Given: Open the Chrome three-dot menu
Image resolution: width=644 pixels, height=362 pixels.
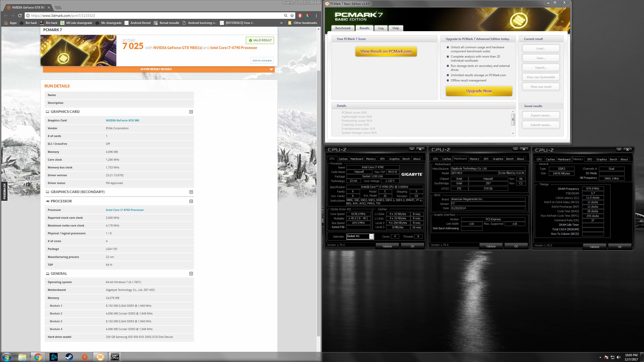Looking at the screenshot, I should click(x=316, y=16).
